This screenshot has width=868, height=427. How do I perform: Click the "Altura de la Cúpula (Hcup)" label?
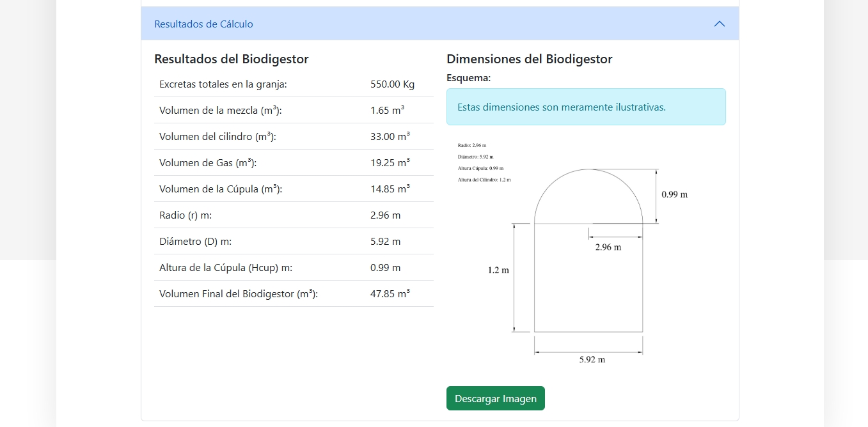click(225, 268)
